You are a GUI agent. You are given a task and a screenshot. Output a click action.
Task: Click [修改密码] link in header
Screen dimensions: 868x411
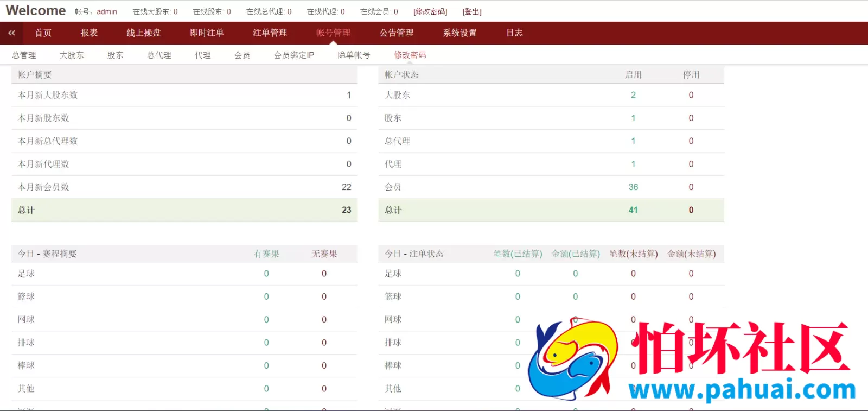pyautogui.click(x=430, y=11)
